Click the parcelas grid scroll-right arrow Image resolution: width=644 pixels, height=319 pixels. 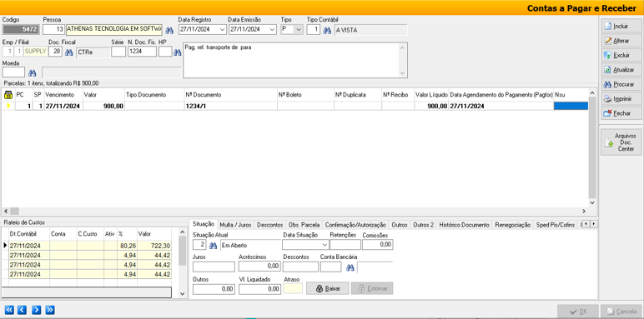(584, 211)
